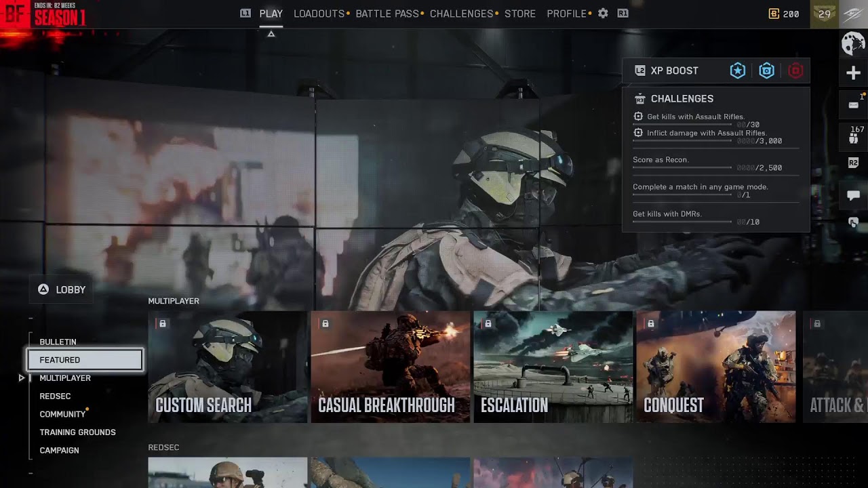Image resolution: width=868 pixels, height=488 pixels.
Task: Click the Score as Recon progress bar
Action: pyautogui.click(x=682, y=167)
